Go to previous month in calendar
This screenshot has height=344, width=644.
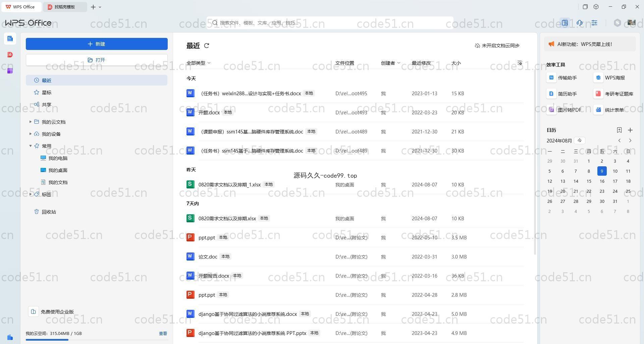click(620, 140)
